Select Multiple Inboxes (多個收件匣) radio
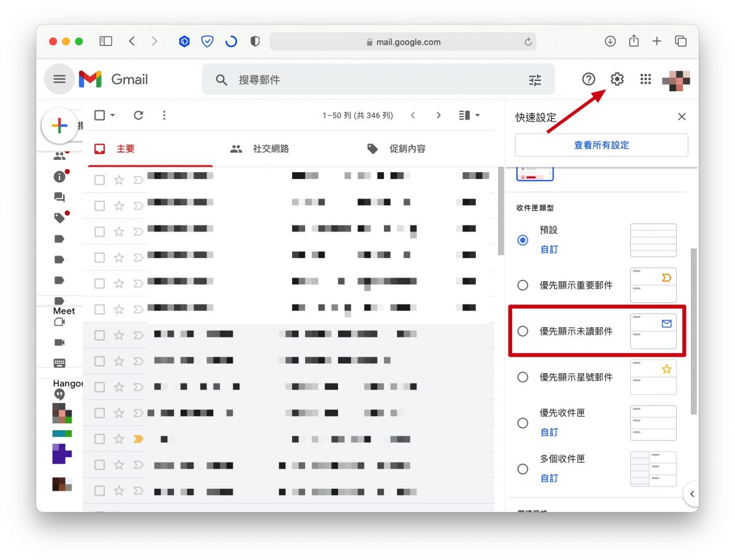The height and width of the screenshot is (560, 735). (522, 469)
